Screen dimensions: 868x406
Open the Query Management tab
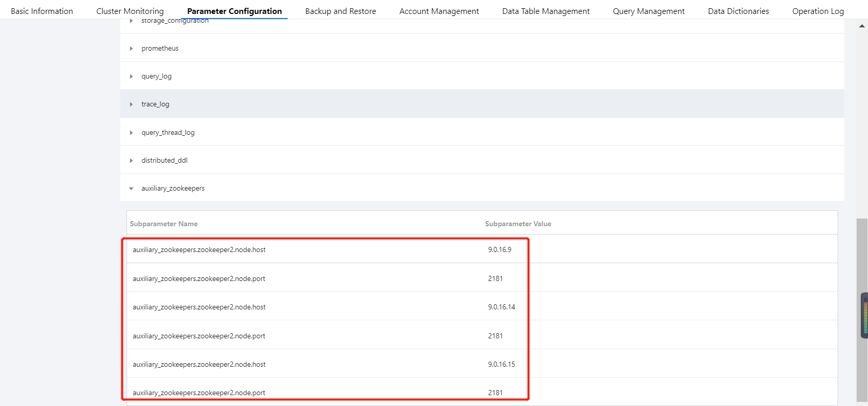(649, 11)
